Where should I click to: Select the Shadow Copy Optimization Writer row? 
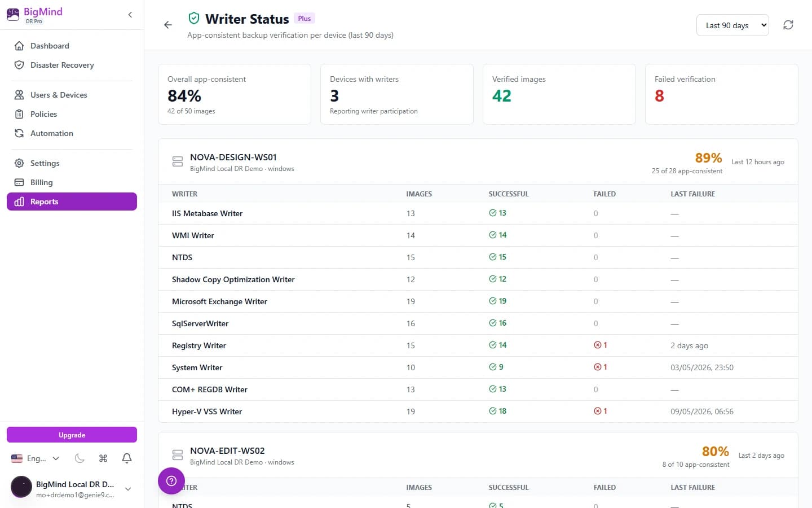(478, 279)
